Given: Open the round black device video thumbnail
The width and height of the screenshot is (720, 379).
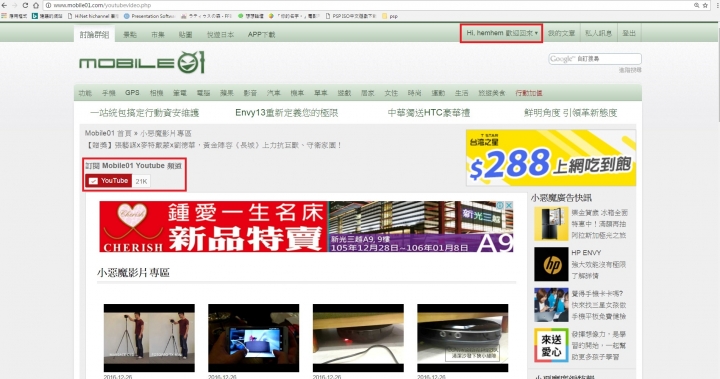Looking at the screenshot, I should tap(462, 338).
